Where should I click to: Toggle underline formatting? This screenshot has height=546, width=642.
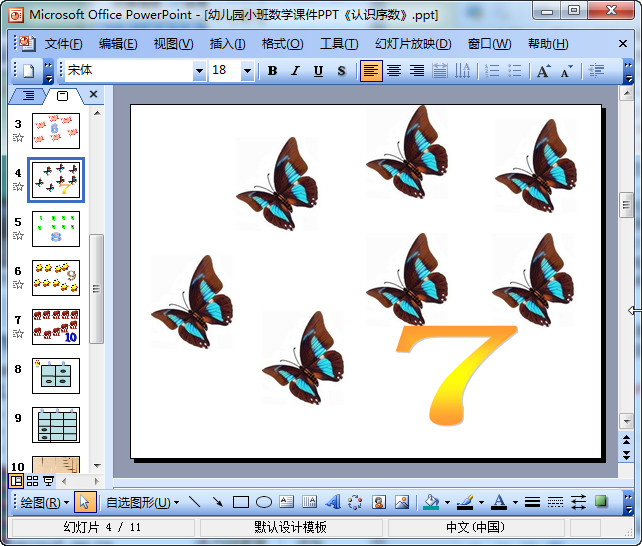pyautogui.click(x=318, y=71)
